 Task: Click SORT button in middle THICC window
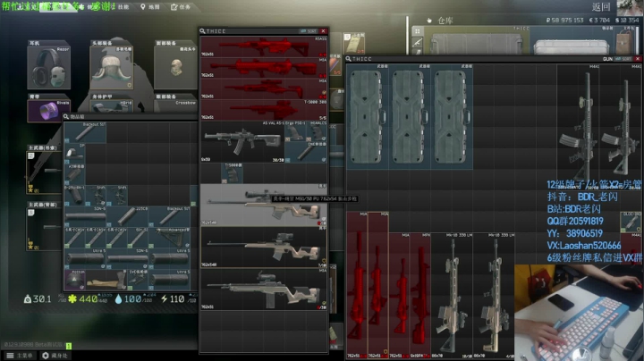[309, 31]
